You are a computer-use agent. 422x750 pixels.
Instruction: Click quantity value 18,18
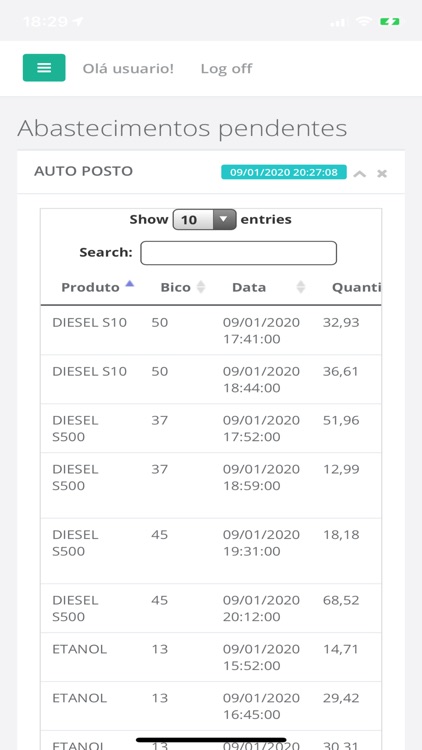tap(341, 534)
